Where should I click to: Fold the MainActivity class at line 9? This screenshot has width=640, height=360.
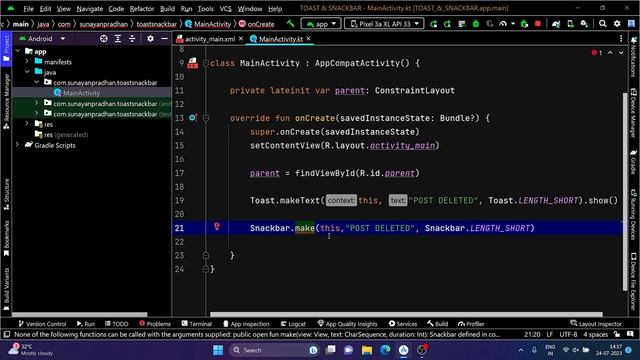pyautogui.click(x=206, y=63)
